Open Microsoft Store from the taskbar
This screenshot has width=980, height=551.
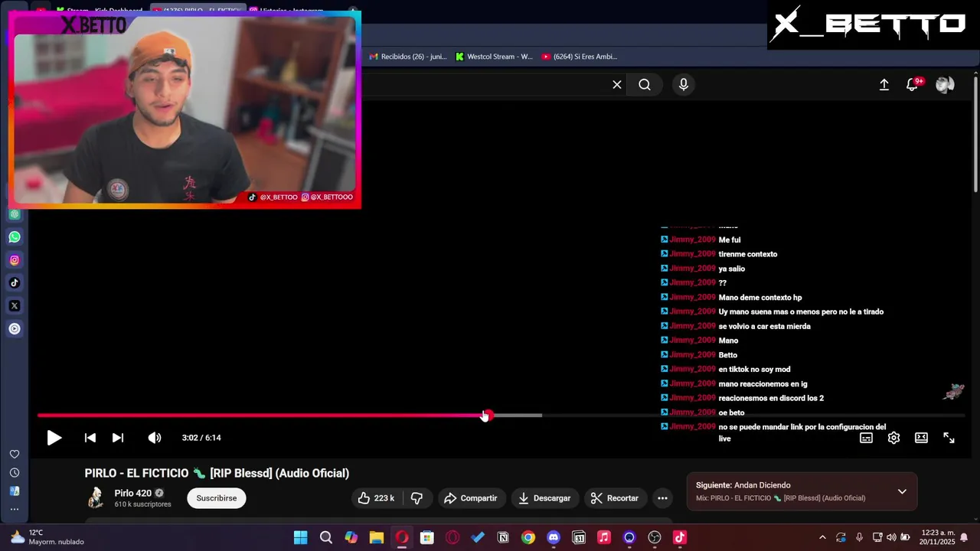pos(426,538)
